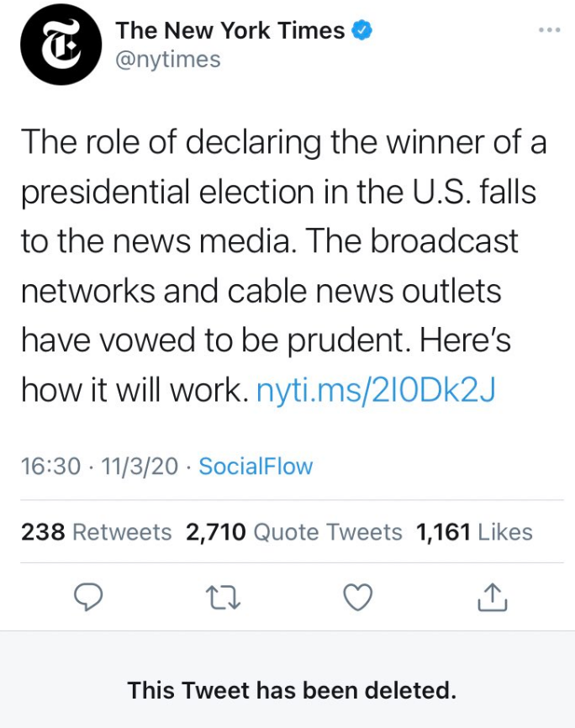Like the tweet with heart icon
Screen dimensions: 575x728
coord(357,597)
